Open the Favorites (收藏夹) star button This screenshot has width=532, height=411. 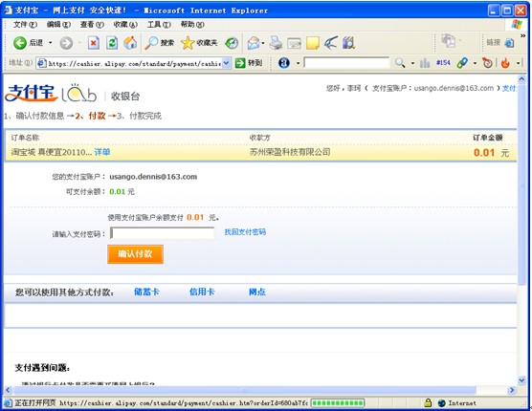(x=199, y=43)
